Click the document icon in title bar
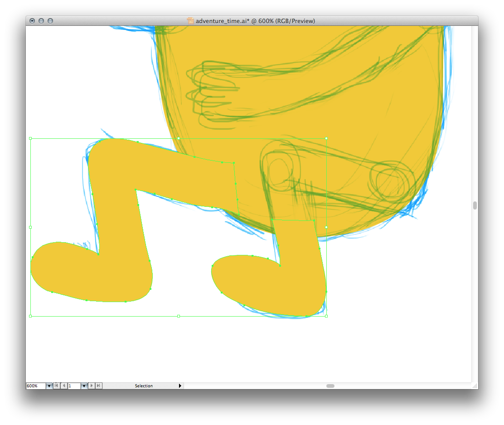Screen dimensions: 504x425 (190, 21)
